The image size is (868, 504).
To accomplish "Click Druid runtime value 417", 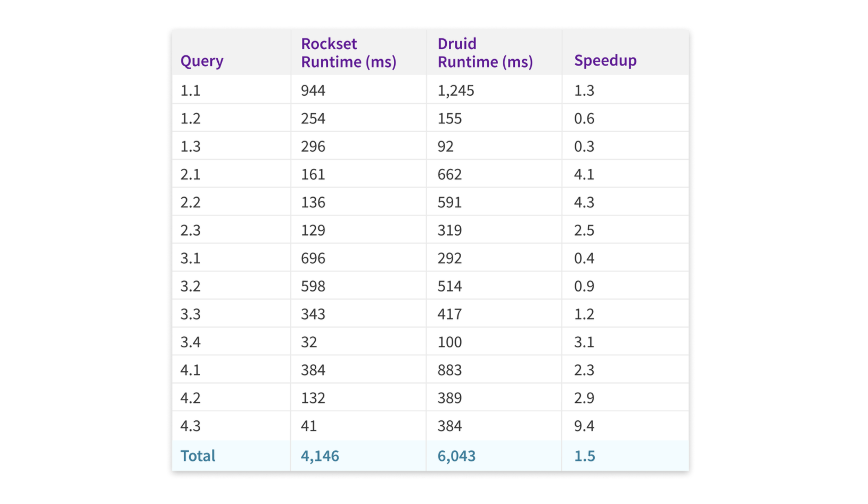I will (x=450, y=314).
